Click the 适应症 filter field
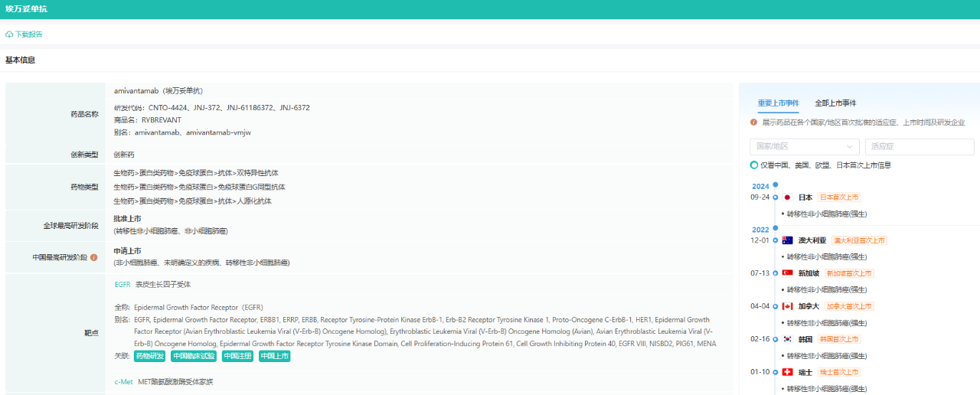This screenshot has width=980, height=395. pos(920,146)
